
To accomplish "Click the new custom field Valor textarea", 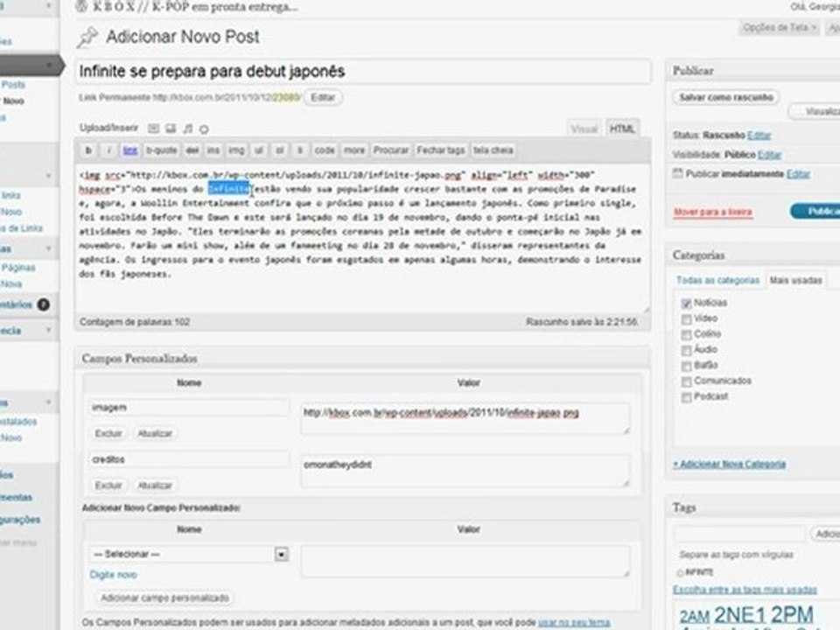I will [465, 562].
